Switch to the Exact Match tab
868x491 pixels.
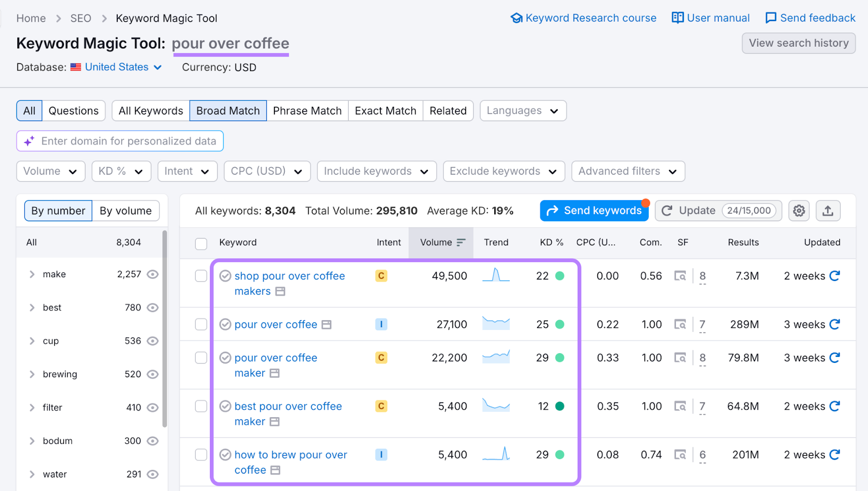tap(385, 110)
